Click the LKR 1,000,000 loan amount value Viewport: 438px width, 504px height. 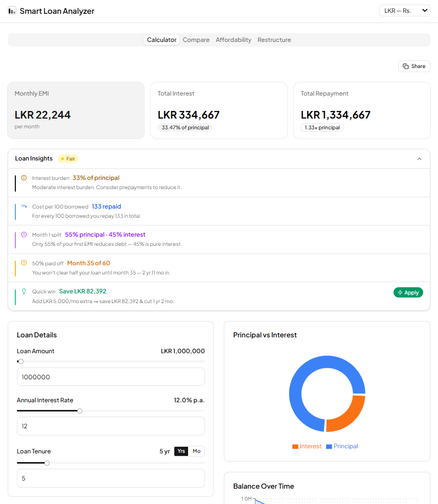point(182,351)
